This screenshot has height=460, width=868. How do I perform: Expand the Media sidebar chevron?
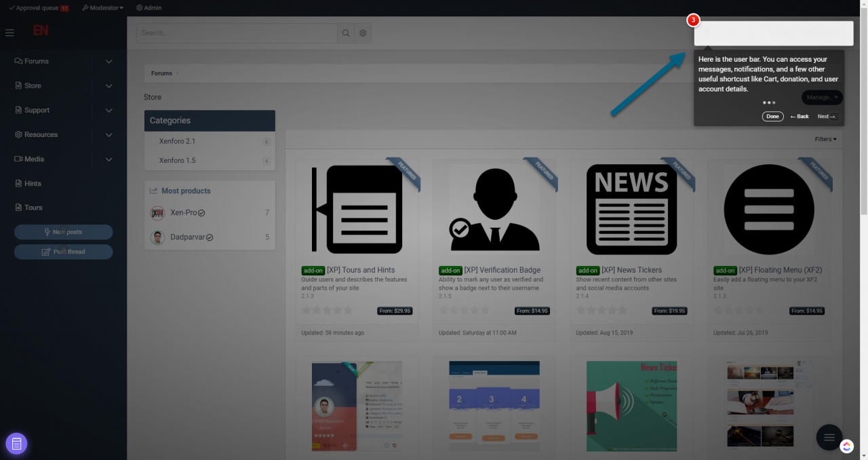click(109, 159)
